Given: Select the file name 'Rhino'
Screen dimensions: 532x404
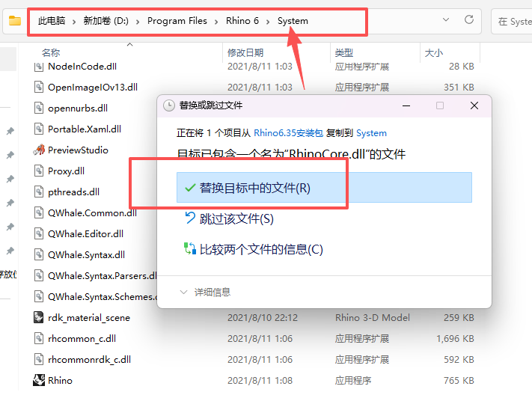Looking at the screenshot, I should point(60,380).
